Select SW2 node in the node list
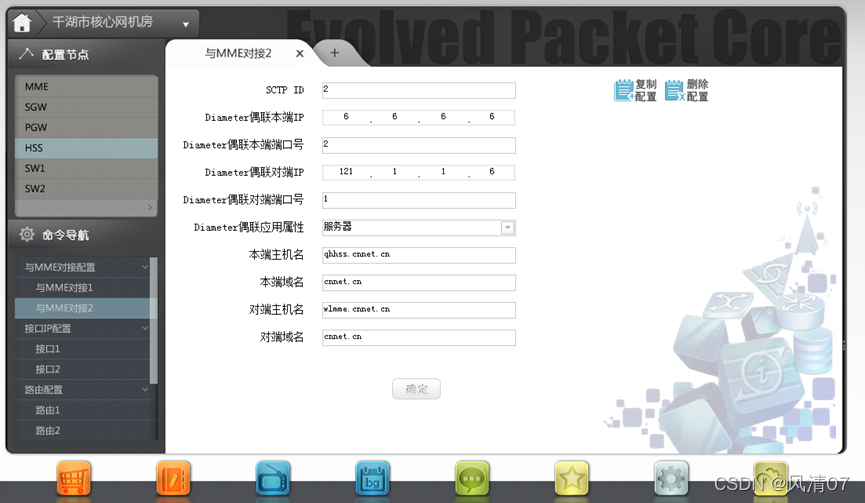The width and height of the screenshot is (865, 503). 86,189
